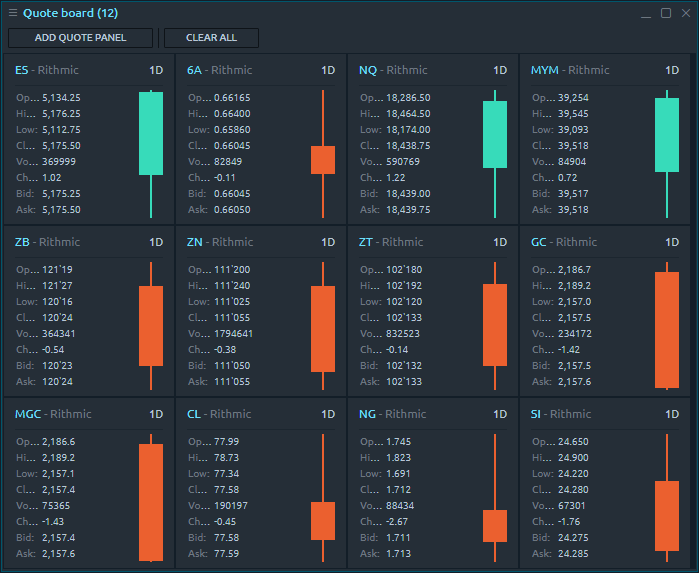Open the 1D timeframe selector on ES panel
The height and width of the screenshot is (573, 699).
tap(156, 70)
